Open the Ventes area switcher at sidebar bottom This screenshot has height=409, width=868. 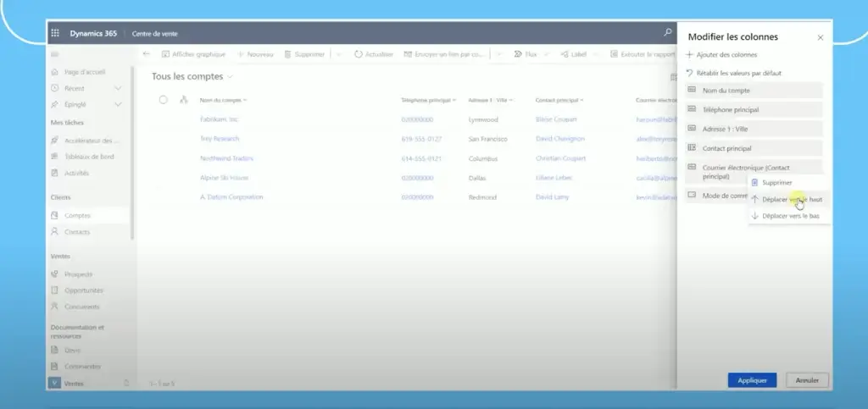click(90, 383)
